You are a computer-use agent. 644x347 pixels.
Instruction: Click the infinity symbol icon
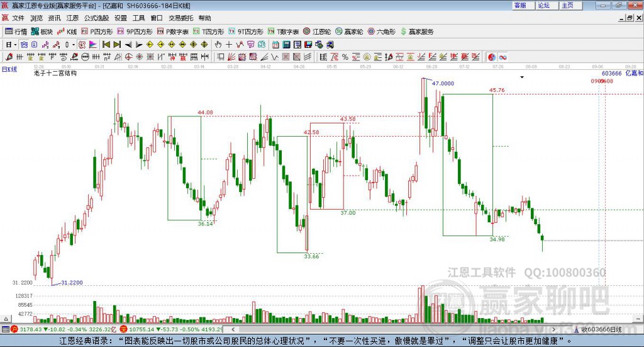pyautogui.click(x=502, y=57)
